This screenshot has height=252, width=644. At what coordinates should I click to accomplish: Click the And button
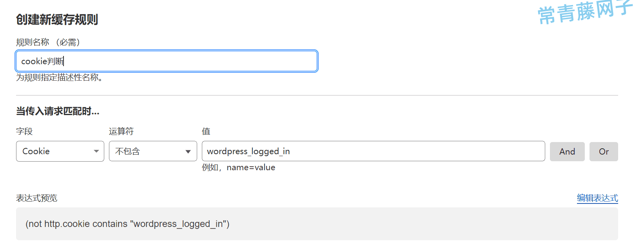567,151
